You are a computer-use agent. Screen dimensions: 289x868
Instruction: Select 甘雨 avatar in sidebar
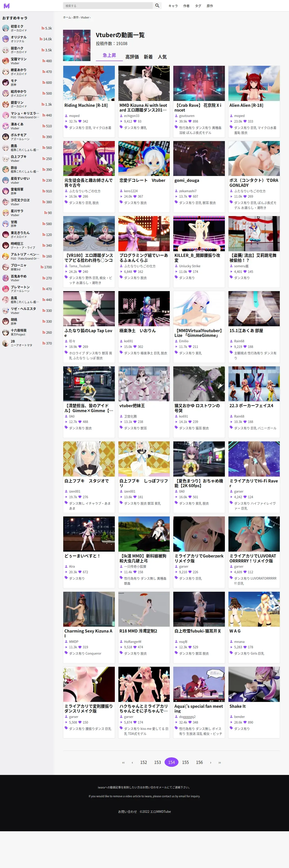click(5, 224)
